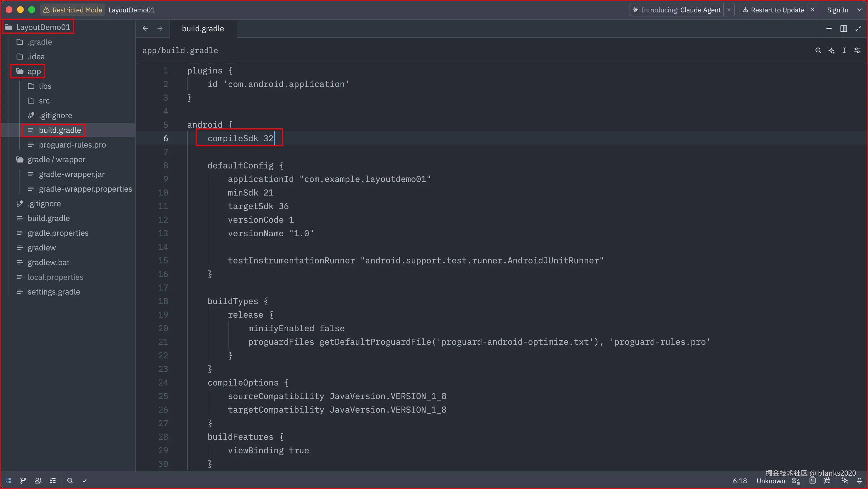The image size is (868, 489).
Task: Select the build.gradle editor tab
Action: point(203,29)
